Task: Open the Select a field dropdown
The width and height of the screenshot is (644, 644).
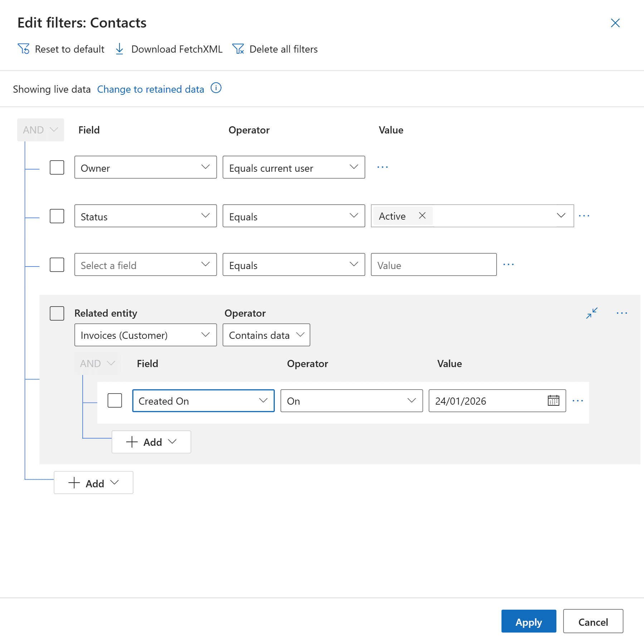Action: pyautogui.click(x=145, y=265)
